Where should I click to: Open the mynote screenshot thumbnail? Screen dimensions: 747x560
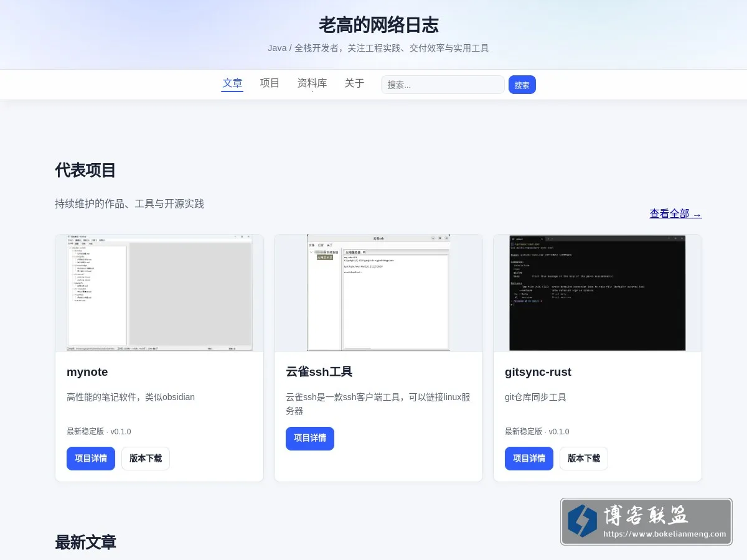pyautogui.click(x=159, y=293)
